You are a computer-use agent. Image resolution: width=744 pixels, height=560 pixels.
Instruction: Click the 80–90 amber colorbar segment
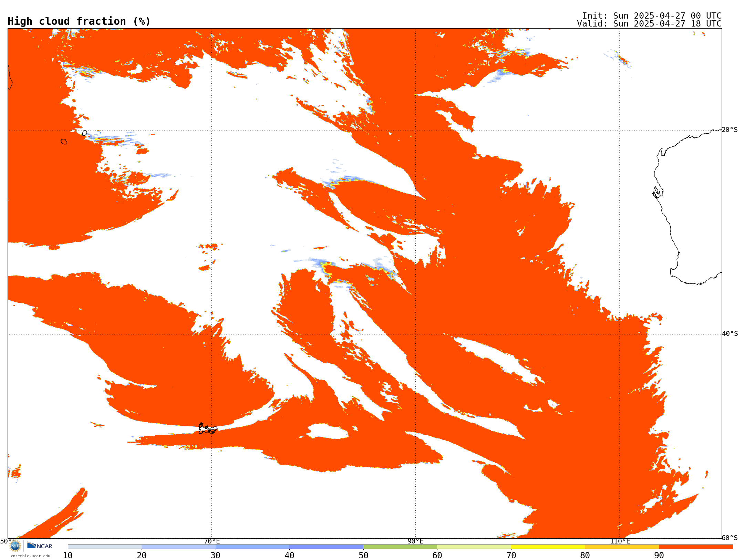[x=622, y=547]
